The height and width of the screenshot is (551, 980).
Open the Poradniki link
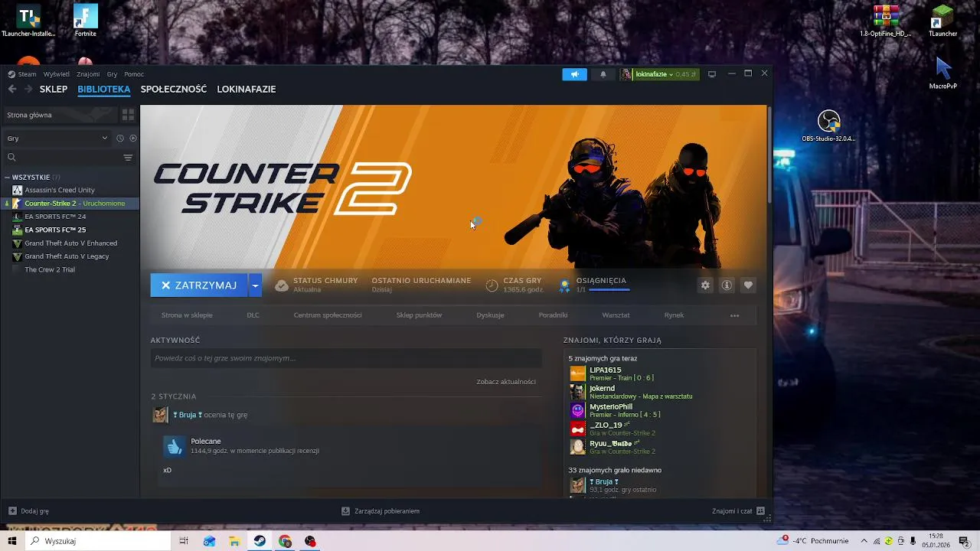coord(553,315)
